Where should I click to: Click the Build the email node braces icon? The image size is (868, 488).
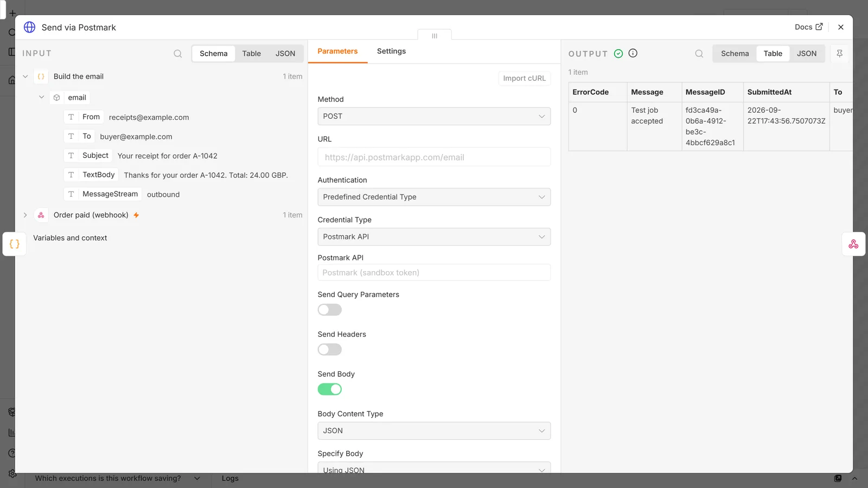(x=41, y=76)
